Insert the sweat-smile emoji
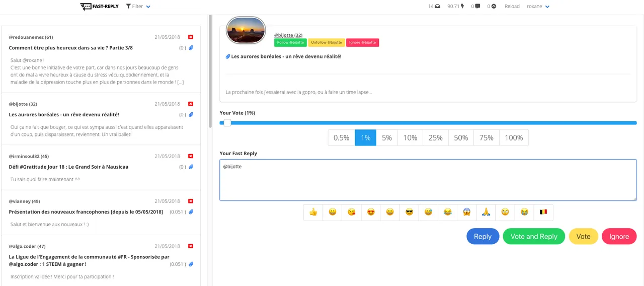644x286 pixels. [428, 212]
